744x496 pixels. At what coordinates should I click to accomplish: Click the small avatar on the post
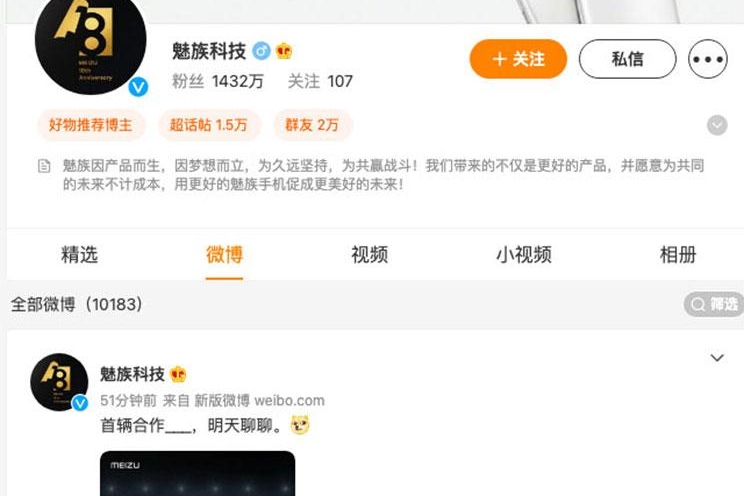pyautogui.click(x=59, y=382)
